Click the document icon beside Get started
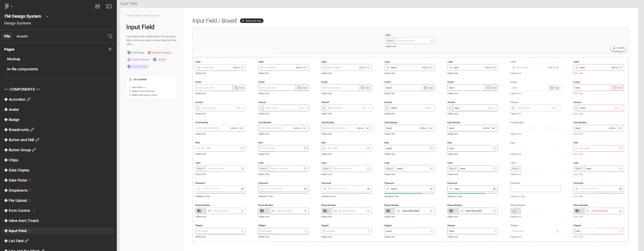The image size is (644, 251). point(130,79)
